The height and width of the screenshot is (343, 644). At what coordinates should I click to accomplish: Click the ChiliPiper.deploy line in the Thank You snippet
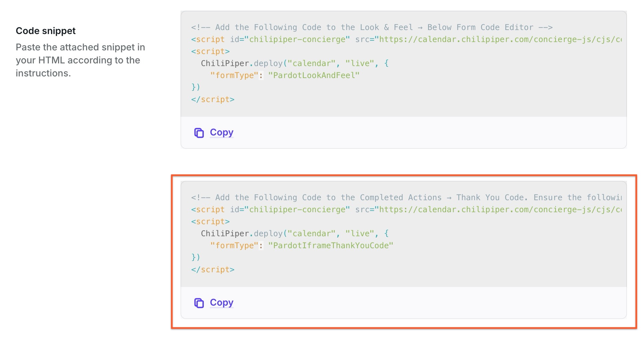tap(294, 234)
